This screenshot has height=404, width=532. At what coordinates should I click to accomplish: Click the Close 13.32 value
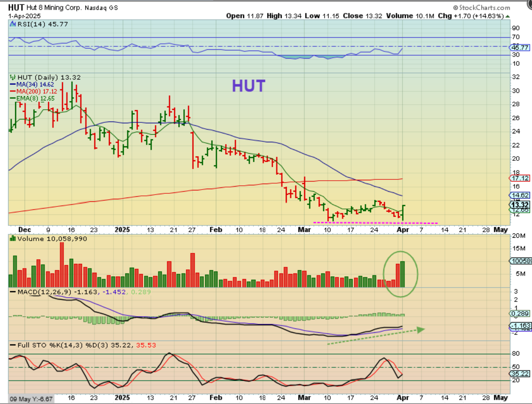point(363,16)
